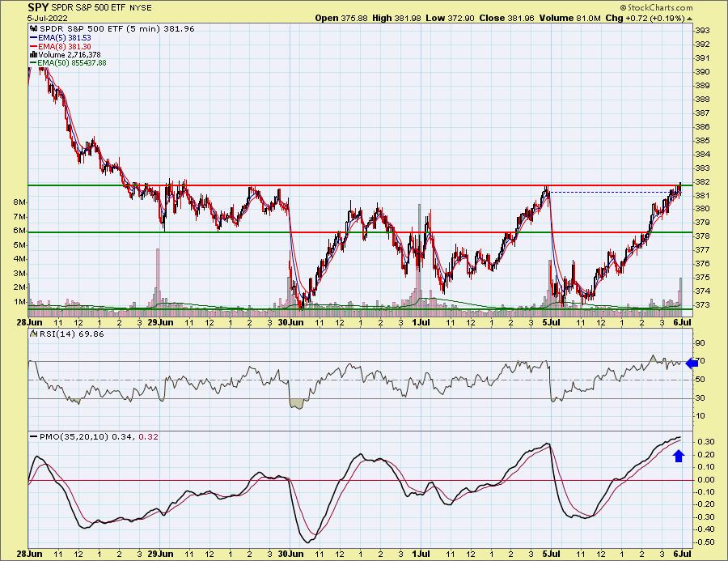This screenshot has width=728, height=561.
Task: Click the up-triangle icon next to Chg
Action: pyautogui.click(x=689, y=19)
